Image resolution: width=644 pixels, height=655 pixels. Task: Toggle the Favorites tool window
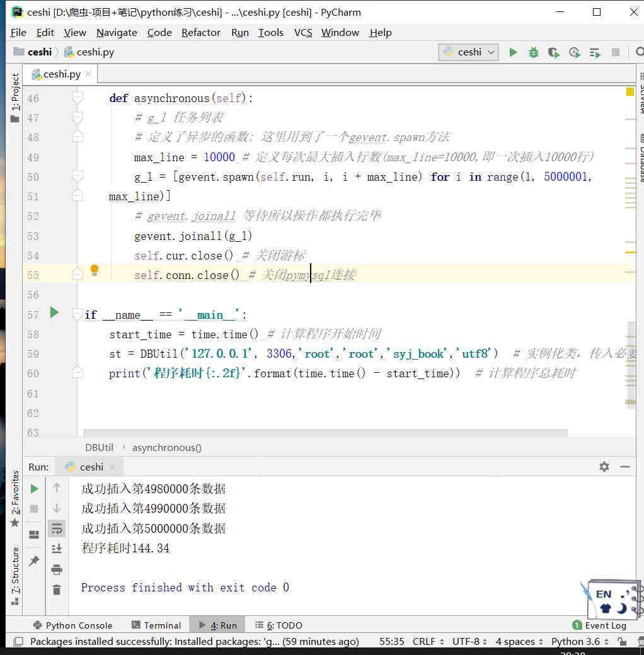point(15,499)
